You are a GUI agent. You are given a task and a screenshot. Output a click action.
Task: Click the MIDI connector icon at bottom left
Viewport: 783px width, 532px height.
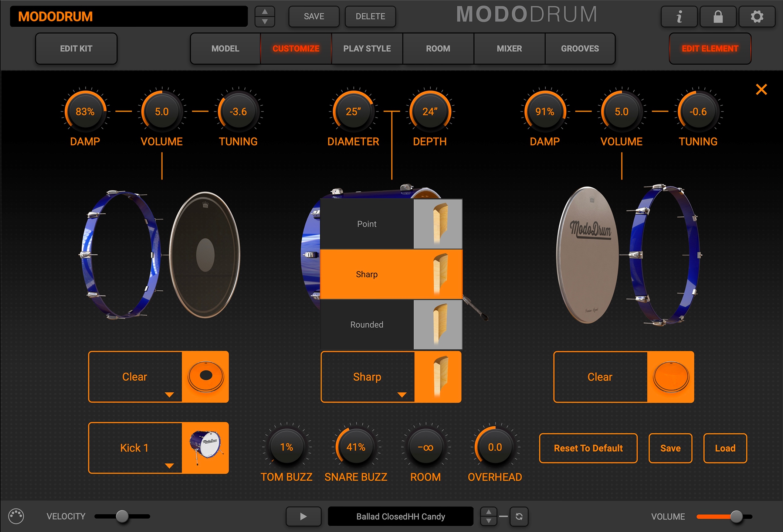coord(16,516)
